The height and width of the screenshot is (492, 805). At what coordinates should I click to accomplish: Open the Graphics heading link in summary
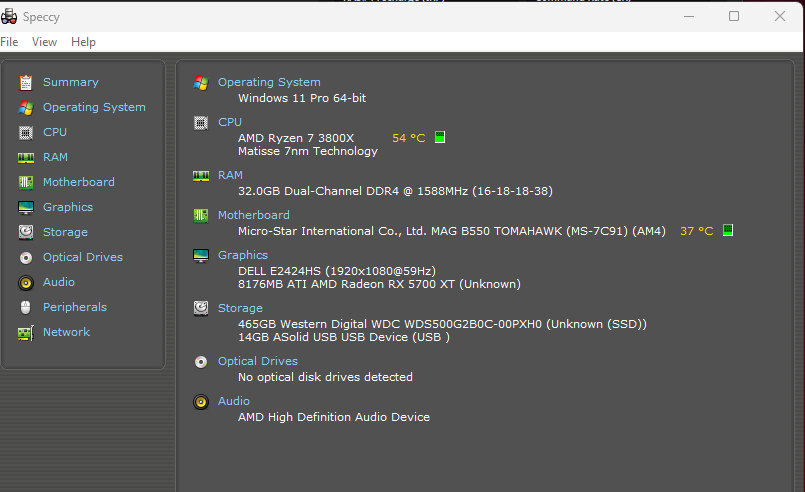tap(243, 255)
